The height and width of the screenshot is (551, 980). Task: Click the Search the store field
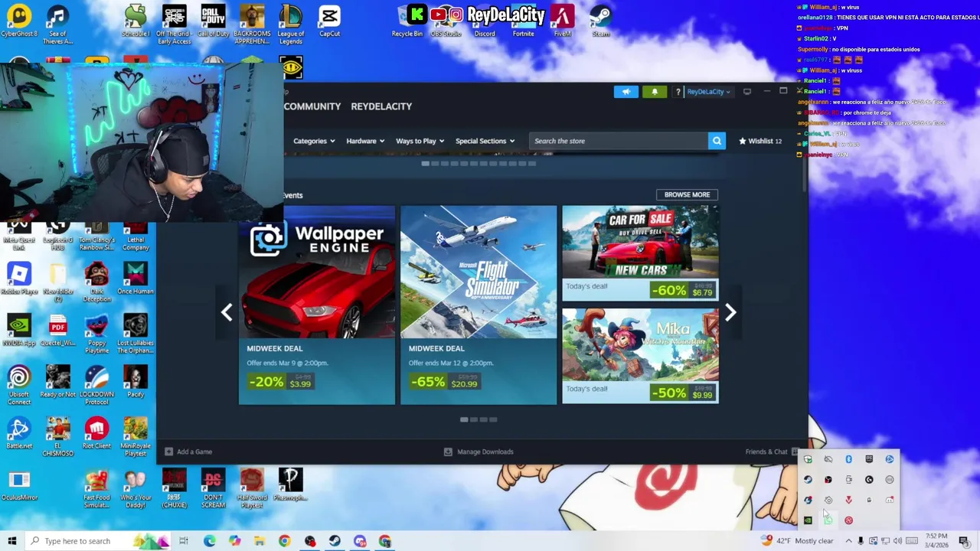pyautogui.click(x=619, y=141)
